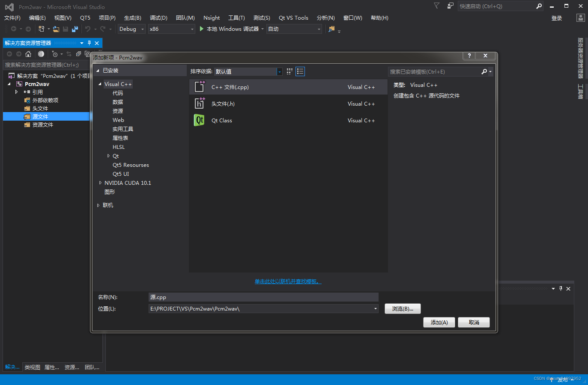588x385 pixels.
Task: Click the Quick Launch search magnifier icon
Action: (539, 6)
